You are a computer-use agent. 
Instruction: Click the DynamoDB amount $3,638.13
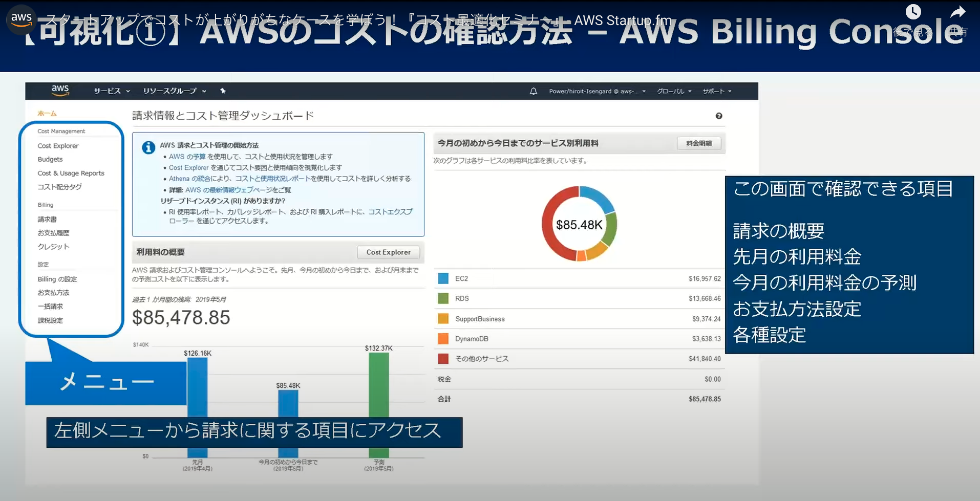click(706, 339)
